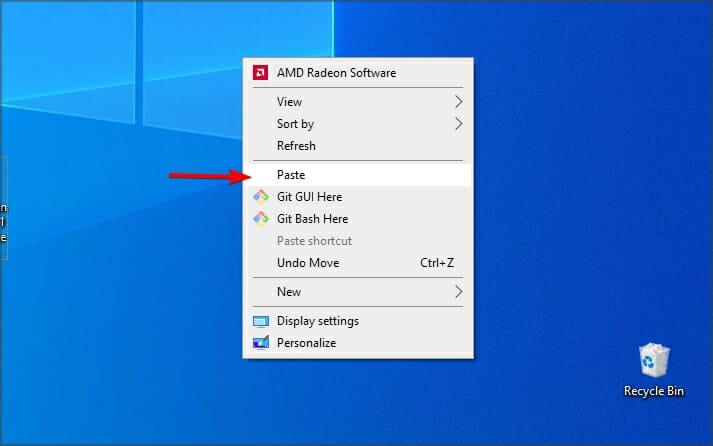Open the View menu entry
Image resolution: width=713 pixels, height=446 pixels.
(x=358, y=102)
